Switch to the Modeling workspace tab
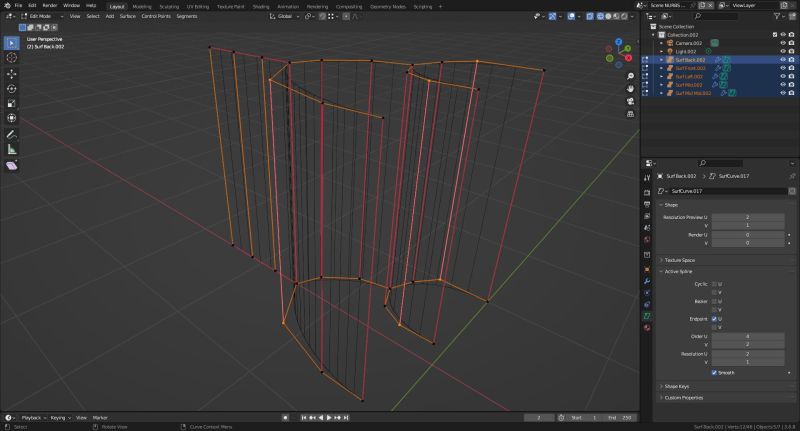Screen dimensions: 800x431 coord(142,7)
